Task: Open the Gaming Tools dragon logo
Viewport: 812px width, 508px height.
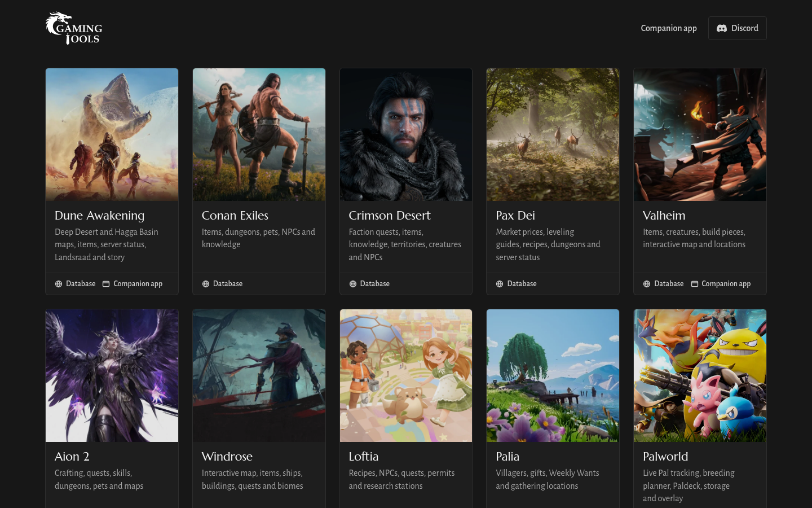Action: 74,28
